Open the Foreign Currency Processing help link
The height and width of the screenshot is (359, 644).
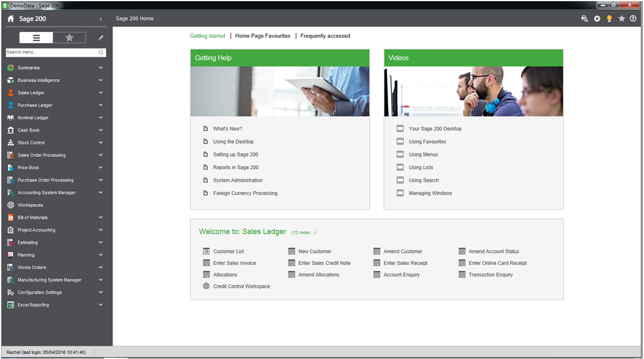(x=245, y=193)
